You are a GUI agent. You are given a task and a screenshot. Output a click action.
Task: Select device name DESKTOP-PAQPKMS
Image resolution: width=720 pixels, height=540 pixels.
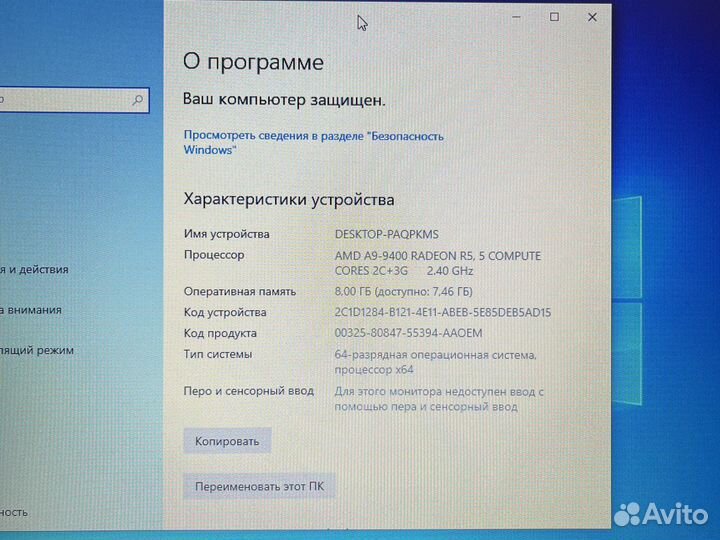pos(387,234)
